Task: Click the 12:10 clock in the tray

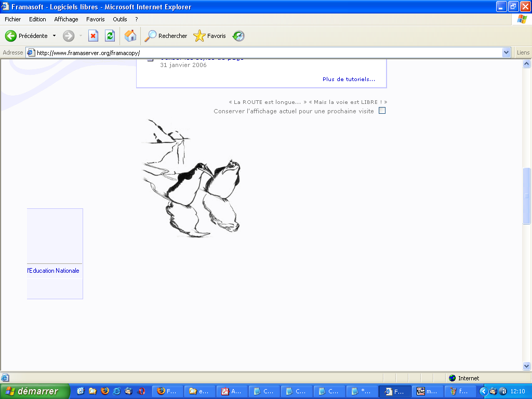Action: tap(518, 391)
